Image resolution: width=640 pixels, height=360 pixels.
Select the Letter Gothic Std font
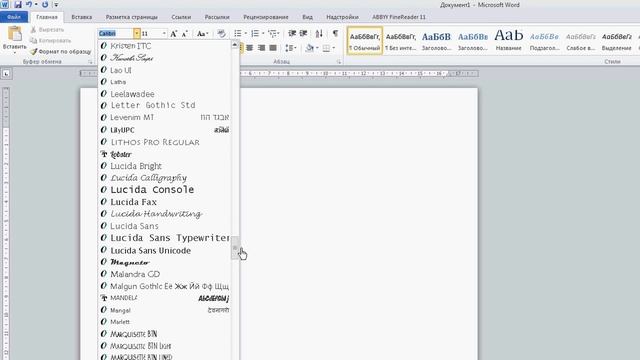tap(165, 105)
